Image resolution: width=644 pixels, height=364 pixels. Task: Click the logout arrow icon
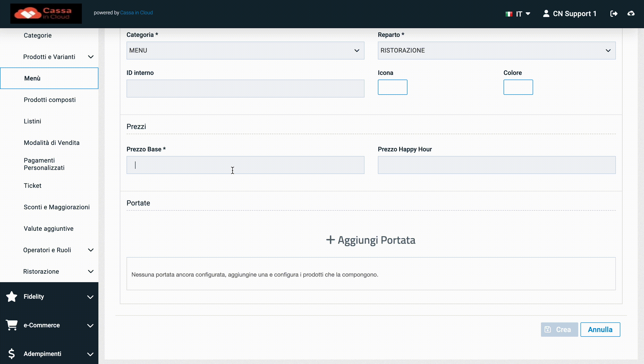click(614, 13)
